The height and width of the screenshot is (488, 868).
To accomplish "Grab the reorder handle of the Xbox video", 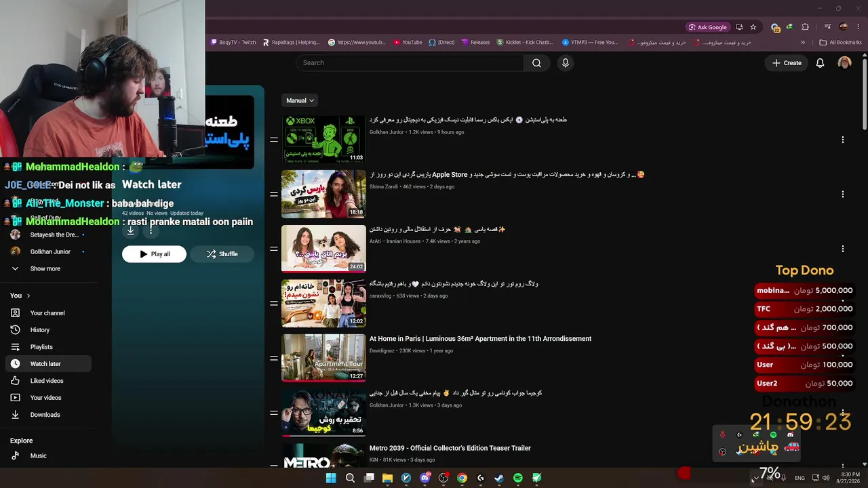I will click(x=274, y=140).
